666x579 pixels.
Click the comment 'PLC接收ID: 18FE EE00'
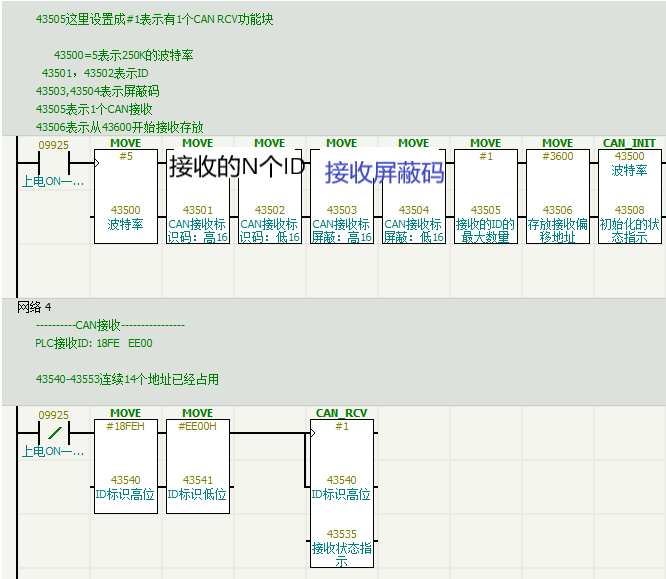pos(93,343)
